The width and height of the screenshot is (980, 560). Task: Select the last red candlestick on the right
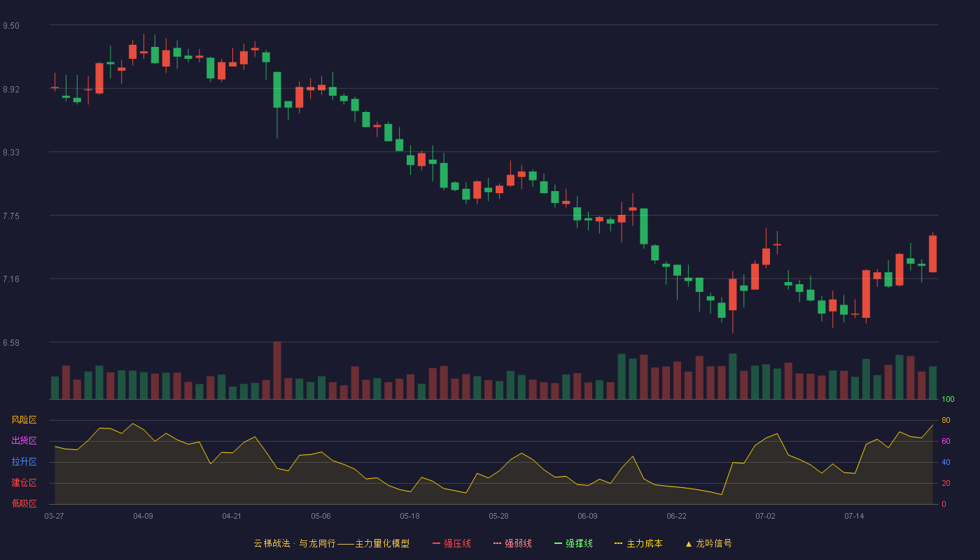click(932, 253)
